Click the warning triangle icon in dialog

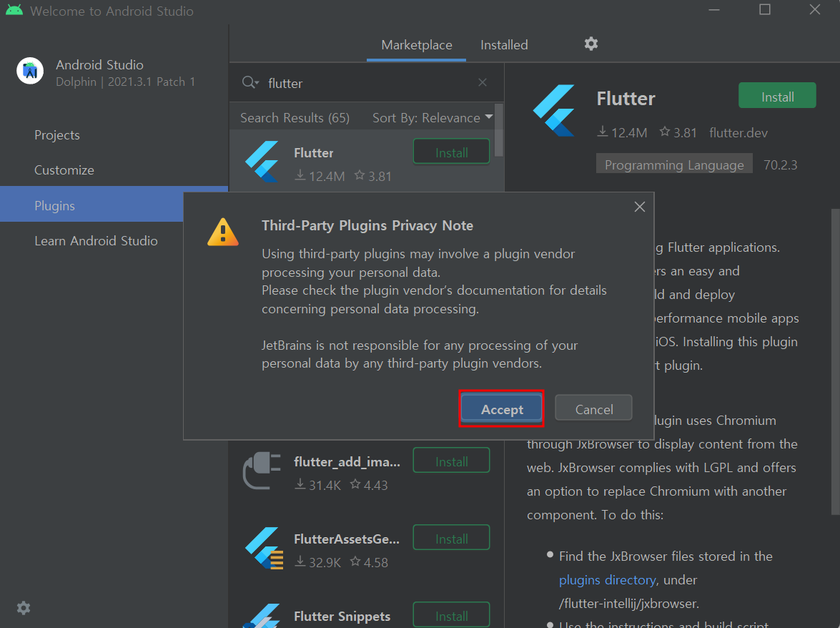(x=223, y=232)
